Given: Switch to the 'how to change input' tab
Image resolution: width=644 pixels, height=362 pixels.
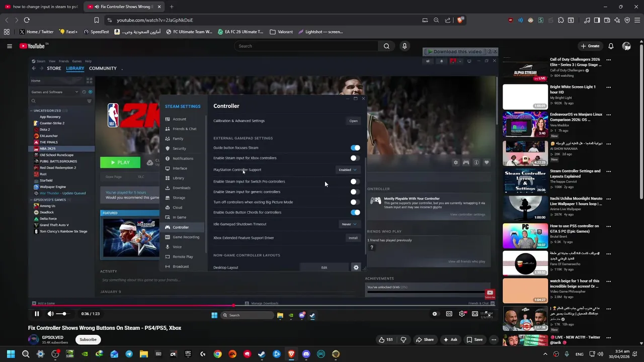Looking at the screenshot, I should pyautogui.click(x=41, y=7).
